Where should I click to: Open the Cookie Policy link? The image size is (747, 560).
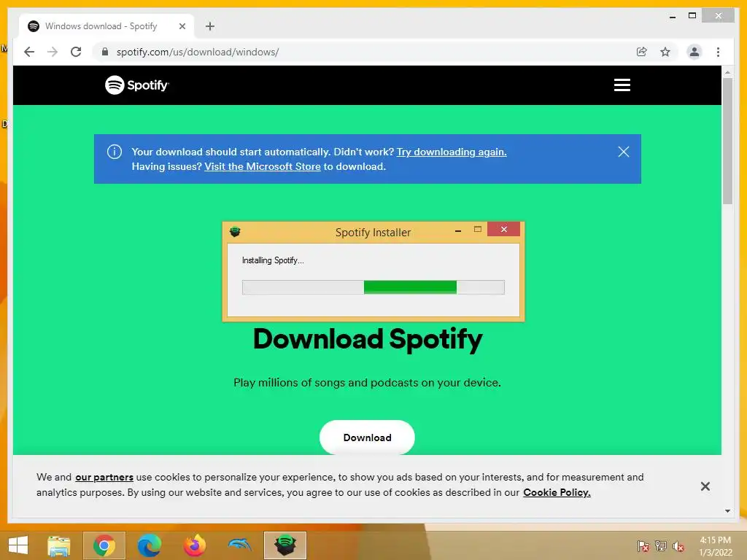point(557,492)
